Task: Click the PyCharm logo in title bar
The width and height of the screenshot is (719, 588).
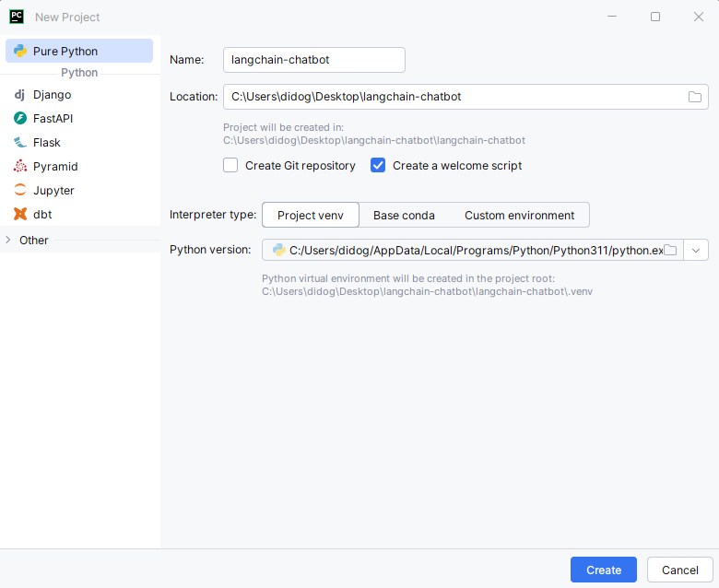Action: click(x=17, y=17)
